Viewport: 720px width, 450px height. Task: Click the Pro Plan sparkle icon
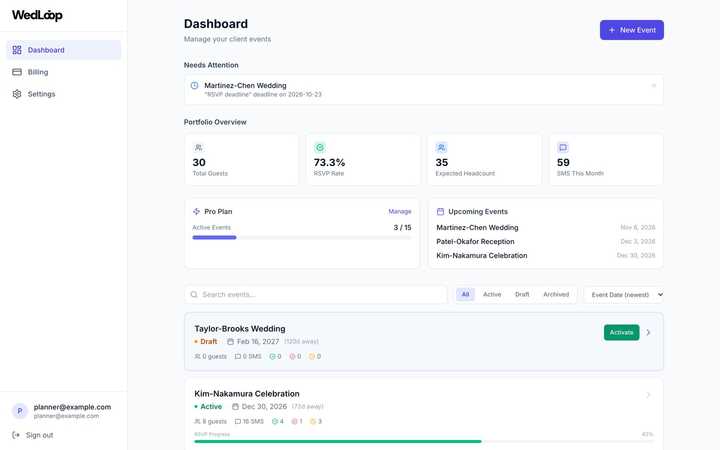pos(197,211)
